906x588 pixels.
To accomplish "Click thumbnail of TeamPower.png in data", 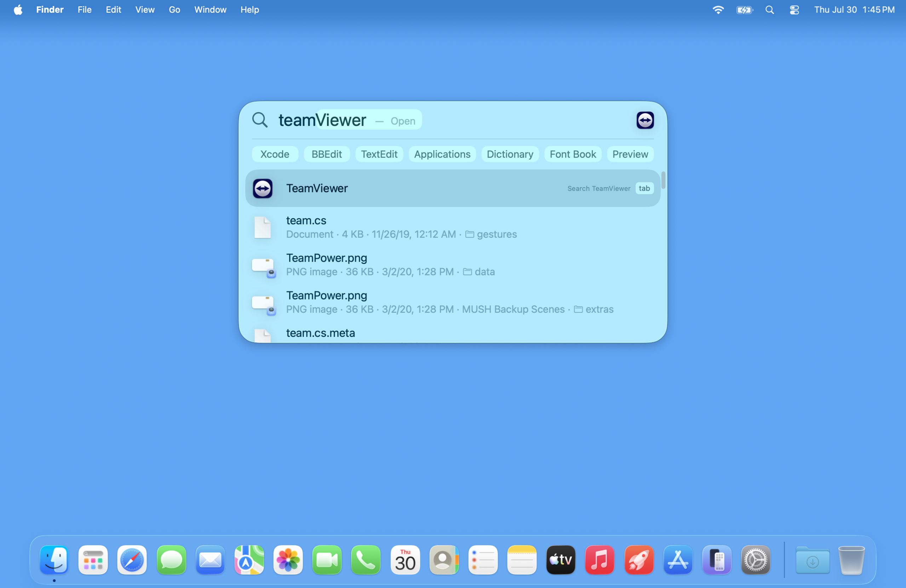I will point(263,267).
